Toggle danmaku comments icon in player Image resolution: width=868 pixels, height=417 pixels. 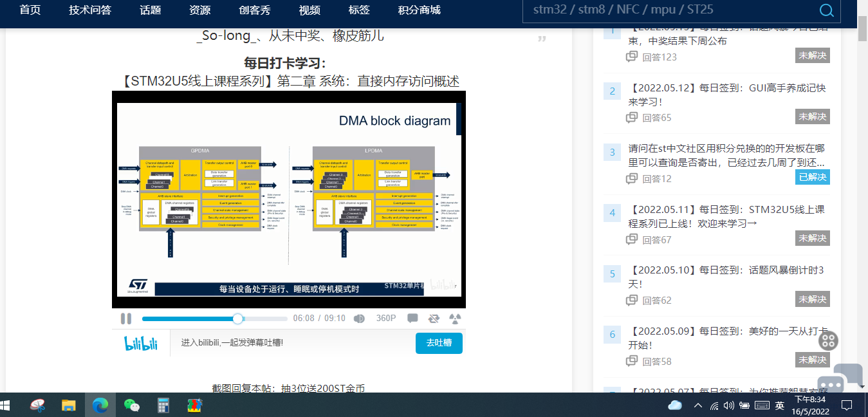[x=412, y=319]
